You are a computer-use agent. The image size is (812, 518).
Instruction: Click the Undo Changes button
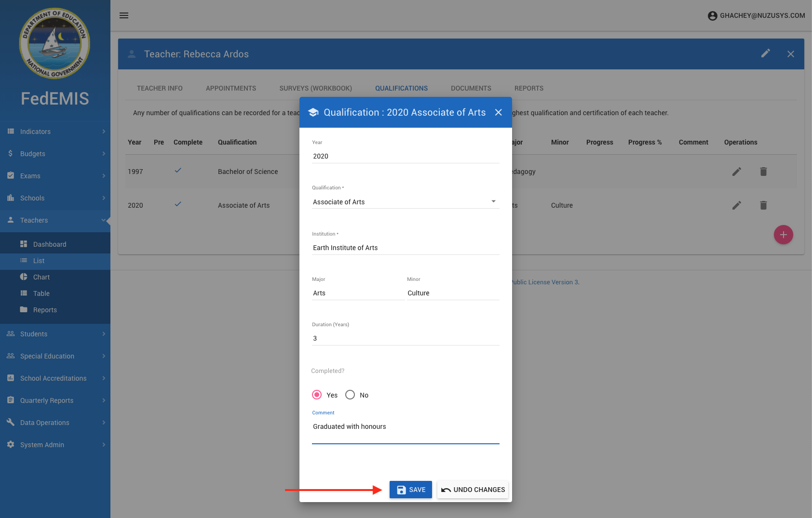point(473,490)
